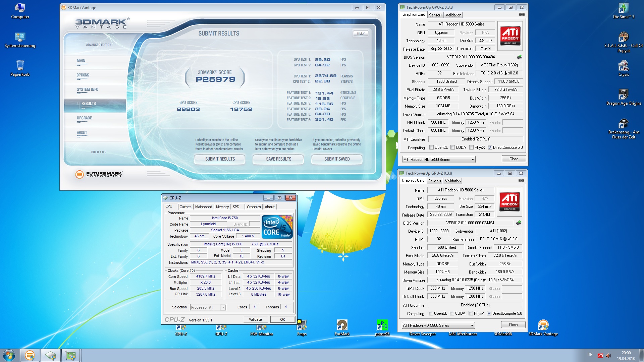Open the GPU-Z desktop shortcut
This screenshot has width=644, height=362.
tap(221, 330)
